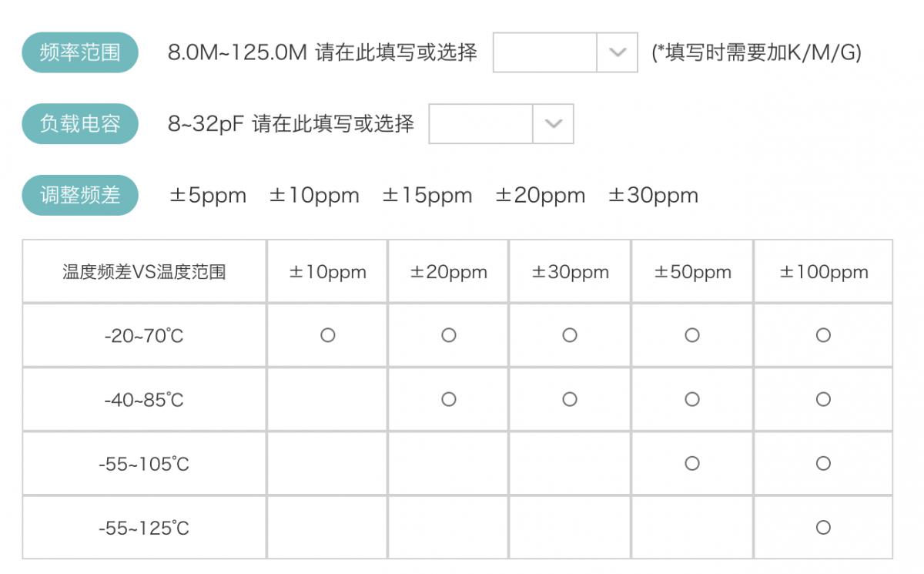
Task: Expand the load capacitance dropdown arrow
Action: click(x=553, y=123)
